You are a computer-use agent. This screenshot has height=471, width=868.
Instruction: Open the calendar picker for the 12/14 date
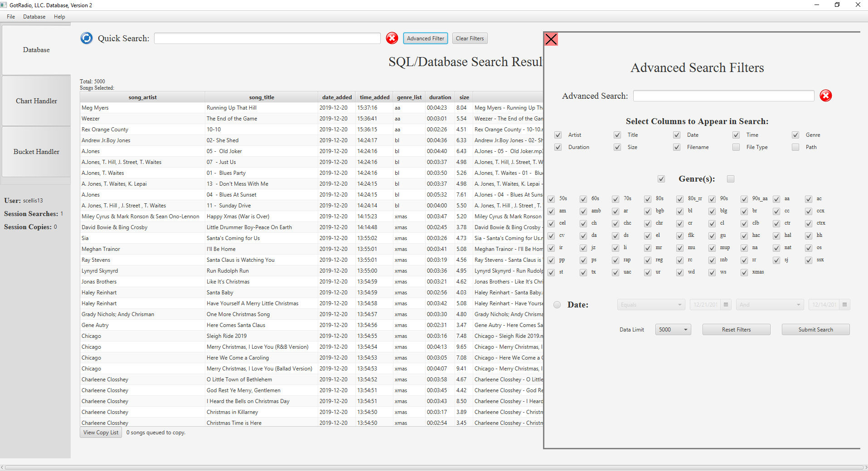point(845,304)
